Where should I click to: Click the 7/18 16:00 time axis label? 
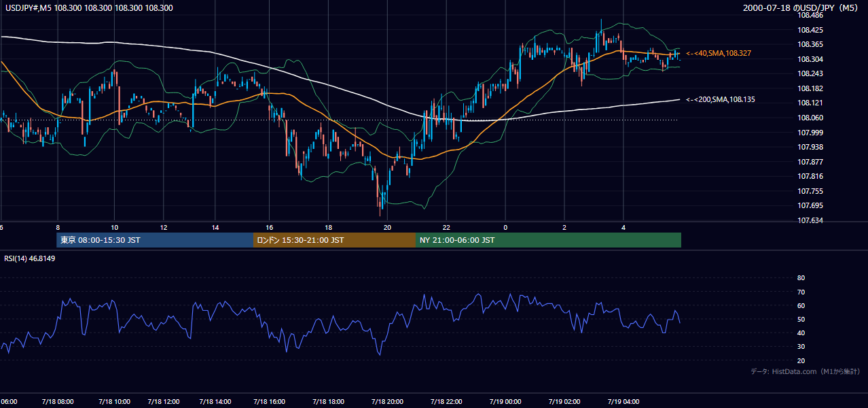coord(268,401)
